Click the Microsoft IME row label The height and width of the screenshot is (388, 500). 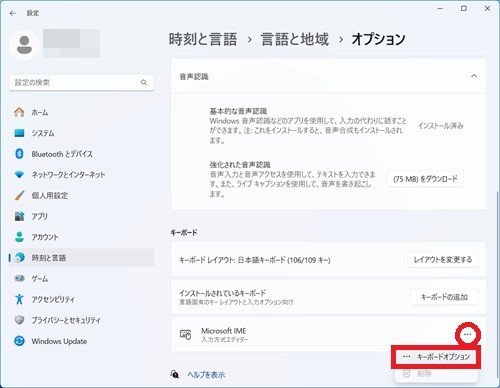coord(224,331)
